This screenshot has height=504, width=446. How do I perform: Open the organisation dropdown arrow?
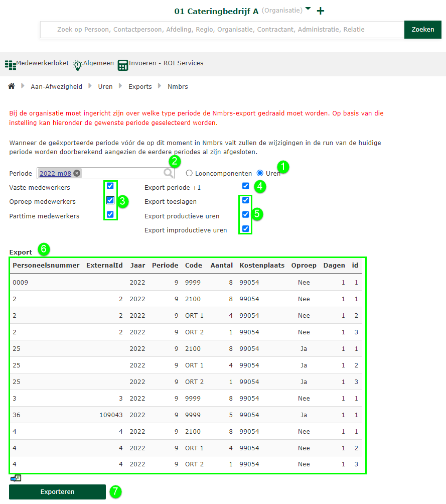pos(308,9)
